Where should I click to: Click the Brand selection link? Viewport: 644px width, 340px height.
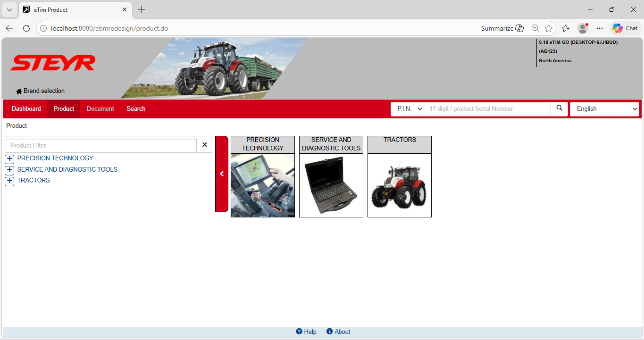tap(44, 91)
